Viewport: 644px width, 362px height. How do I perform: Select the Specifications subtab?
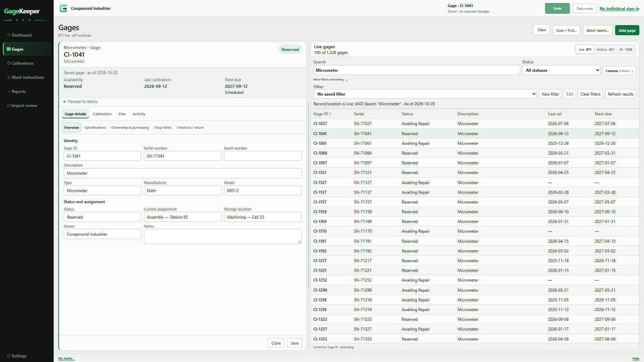[x=95, y=128]
